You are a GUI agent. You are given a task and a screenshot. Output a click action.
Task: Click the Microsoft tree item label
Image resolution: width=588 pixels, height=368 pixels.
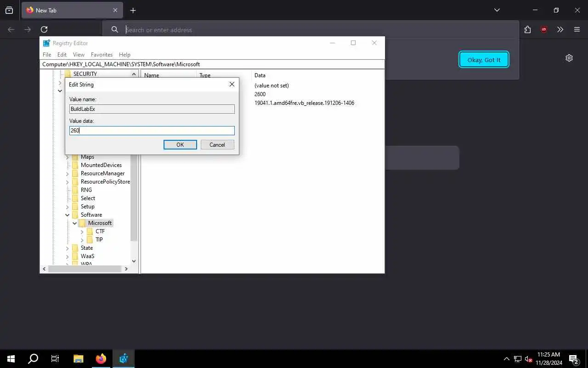(100, 223)
